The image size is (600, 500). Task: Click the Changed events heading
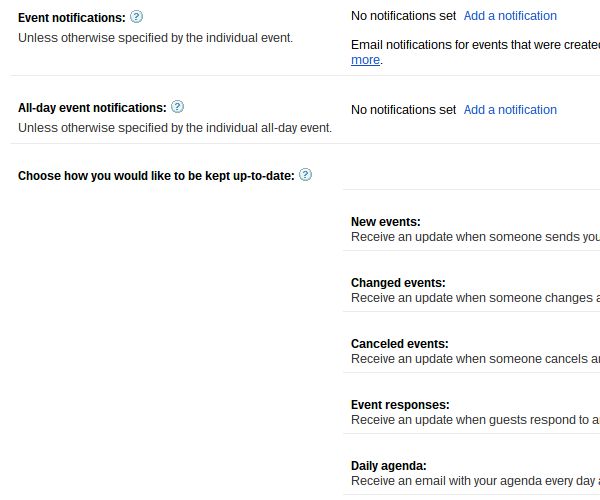coord(398,283)
